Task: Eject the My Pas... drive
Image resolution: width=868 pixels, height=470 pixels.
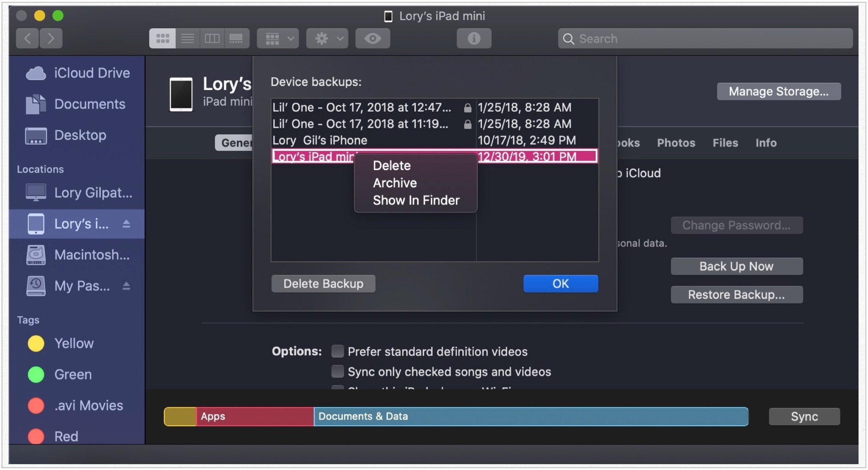Action: [x=126, y=286]
